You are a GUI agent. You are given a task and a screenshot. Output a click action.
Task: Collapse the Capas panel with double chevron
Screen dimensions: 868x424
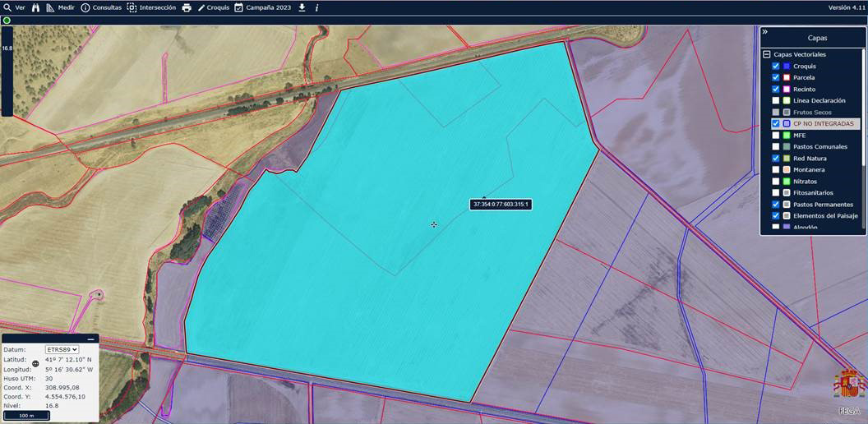[x=764, y=32]
